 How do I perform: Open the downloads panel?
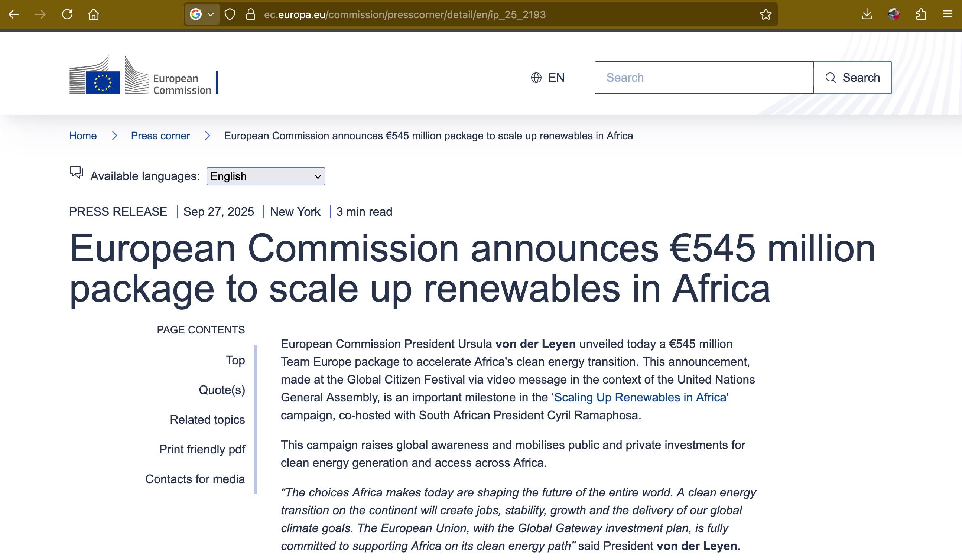(x=867, y=14)
